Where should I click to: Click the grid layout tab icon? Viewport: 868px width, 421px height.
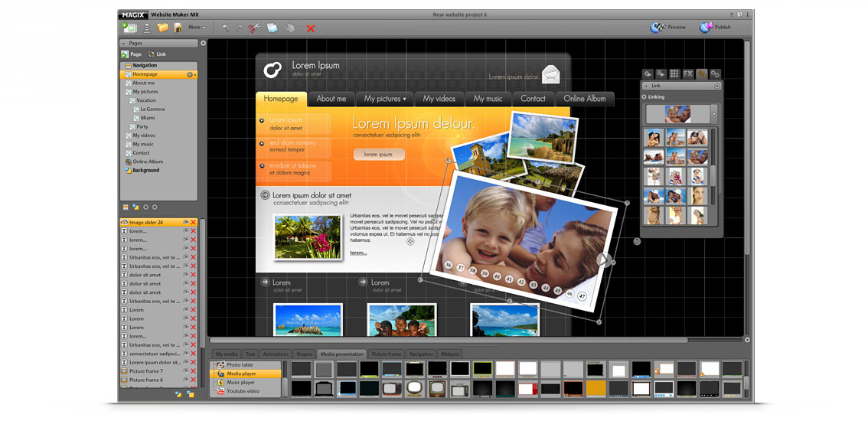pyautogui.click(x=674, y=73)
